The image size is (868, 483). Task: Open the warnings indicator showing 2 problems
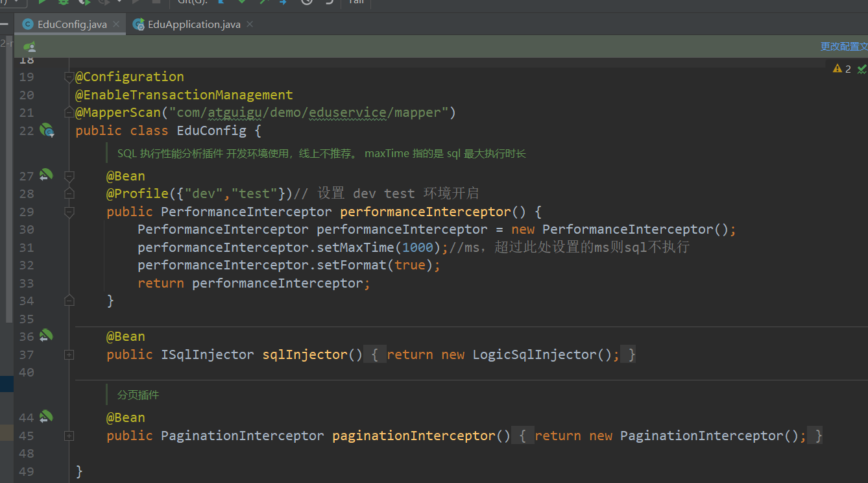click(842, 69)
